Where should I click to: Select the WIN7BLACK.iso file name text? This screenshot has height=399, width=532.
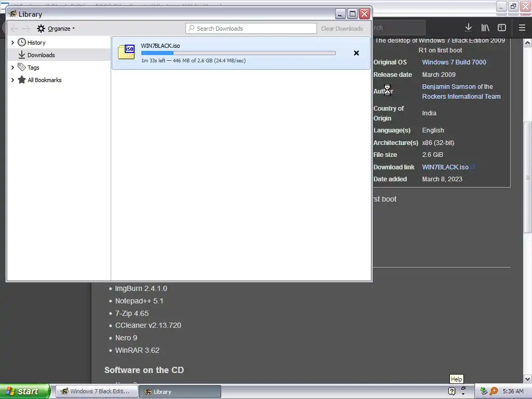pyautogui.click(x=161, y=46)
